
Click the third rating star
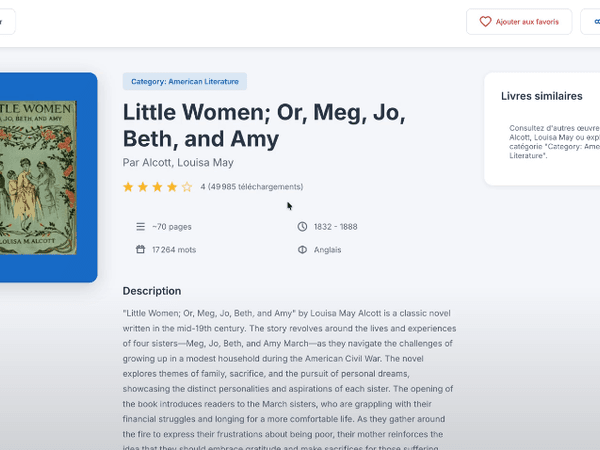(157, 187)
